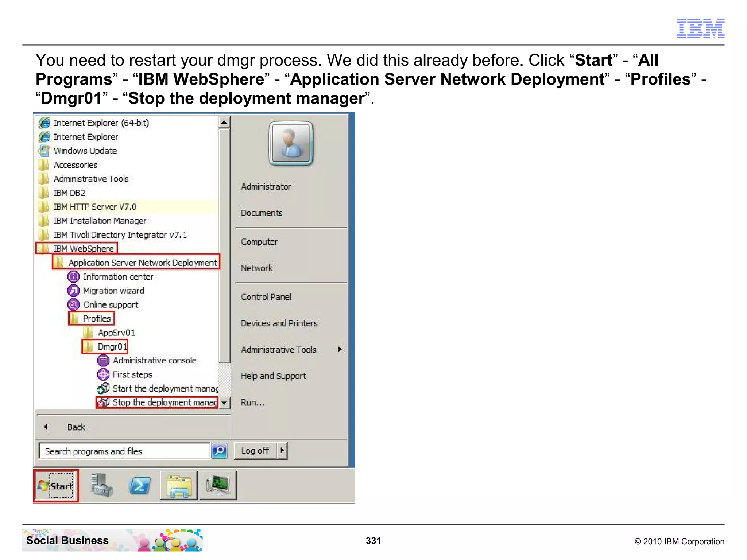The image size is (747, 560).
Task: Launch the Migration wizard icon
Action: coord(74,291)
